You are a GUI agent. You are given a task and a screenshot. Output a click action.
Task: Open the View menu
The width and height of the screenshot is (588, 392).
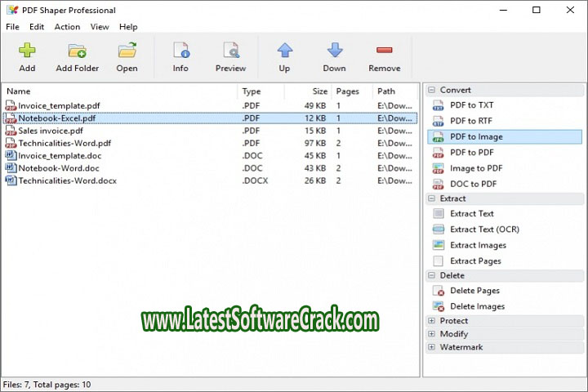click(x=100, y=27)
